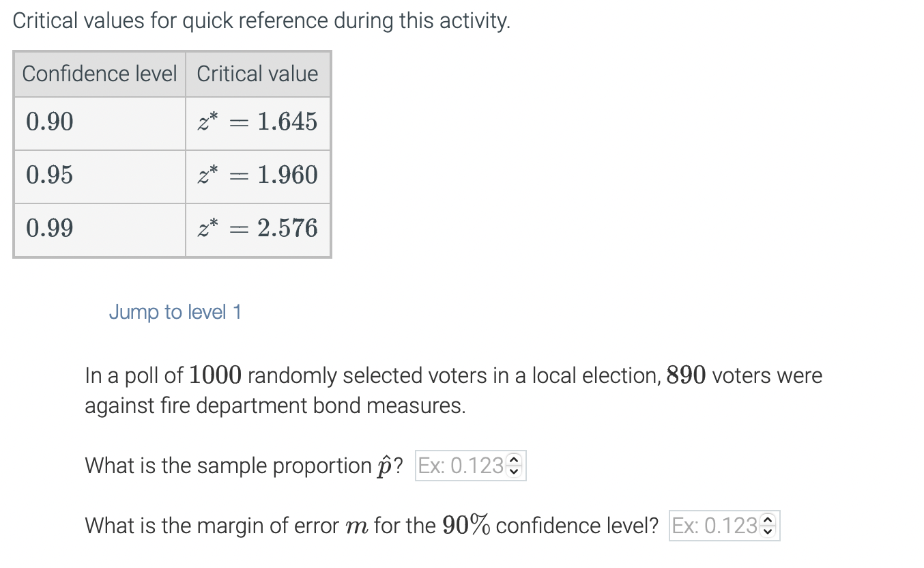Open the Jump to level 1 link

(175, 312)
